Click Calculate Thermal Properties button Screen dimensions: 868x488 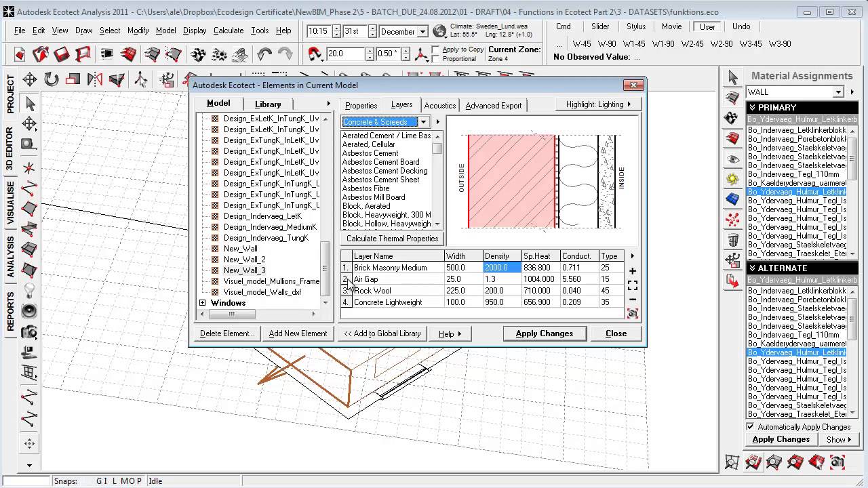click(x=393, y=239)
